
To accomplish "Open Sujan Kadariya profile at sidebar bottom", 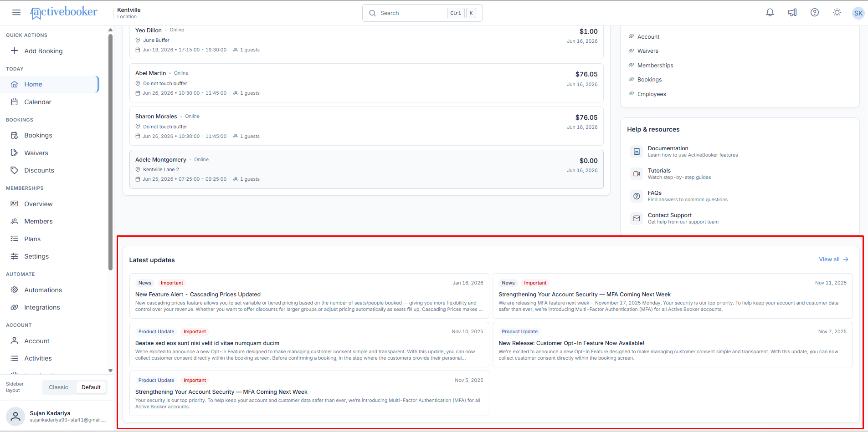I will click(57, 416).
